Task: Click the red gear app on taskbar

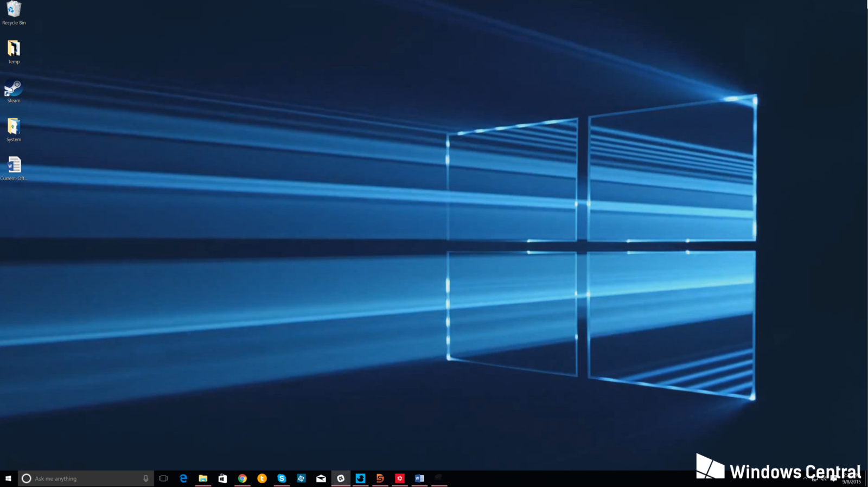Action: coord(400,478)
